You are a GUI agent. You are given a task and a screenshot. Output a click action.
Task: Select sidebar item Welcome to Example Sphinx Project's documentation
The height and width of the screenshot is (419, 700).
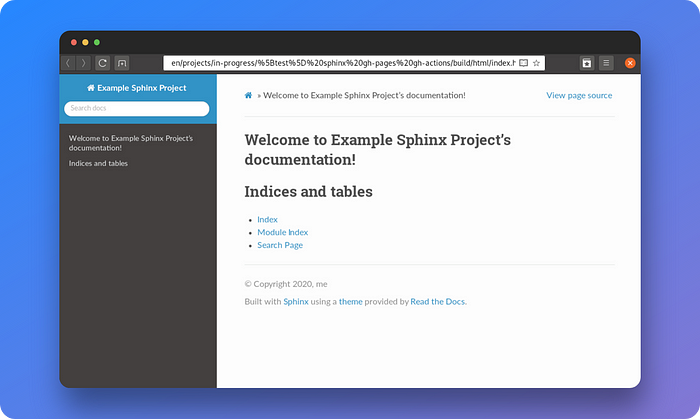[x=131, y=143]
